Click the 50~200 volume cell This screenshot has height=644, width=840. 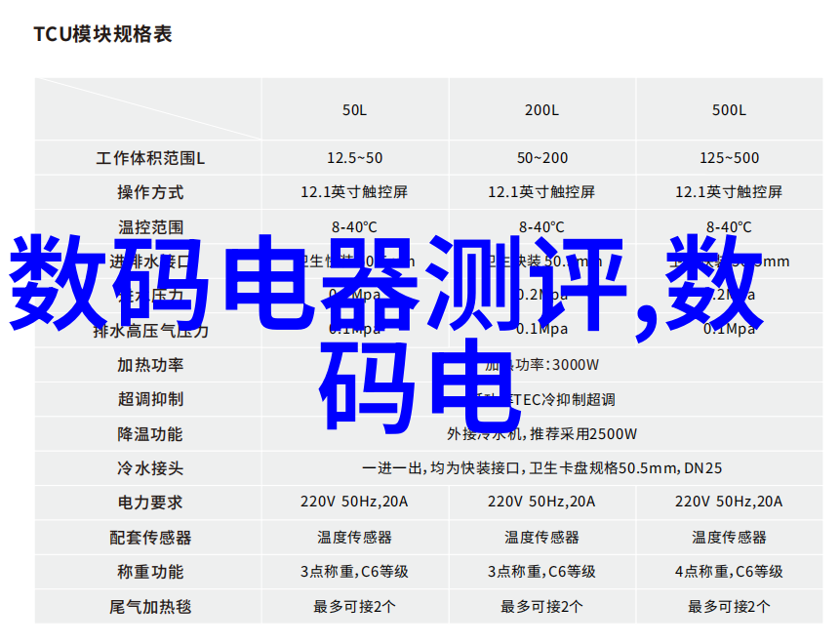coord(541,158)
